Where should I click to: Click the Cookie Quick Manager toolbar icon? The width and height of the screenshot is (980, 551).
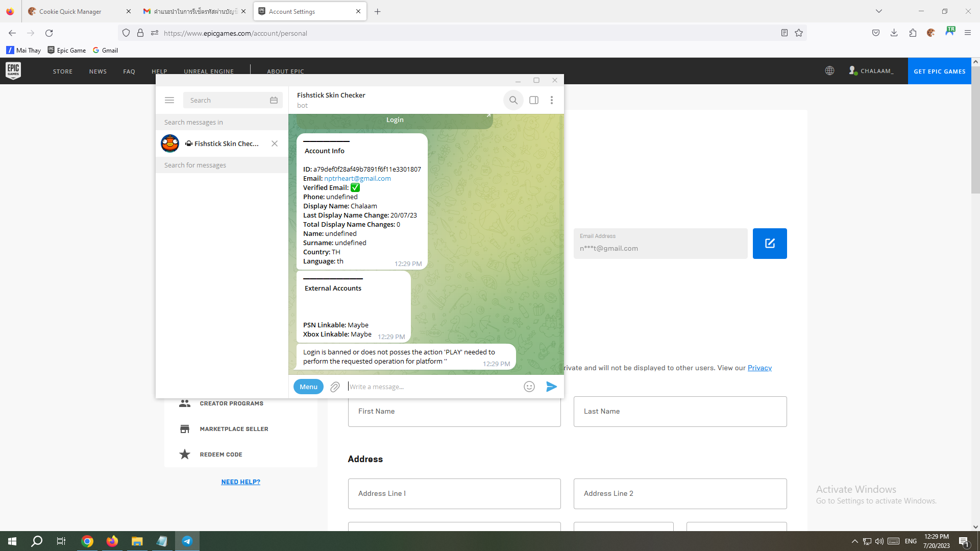[x=931, y=33]
